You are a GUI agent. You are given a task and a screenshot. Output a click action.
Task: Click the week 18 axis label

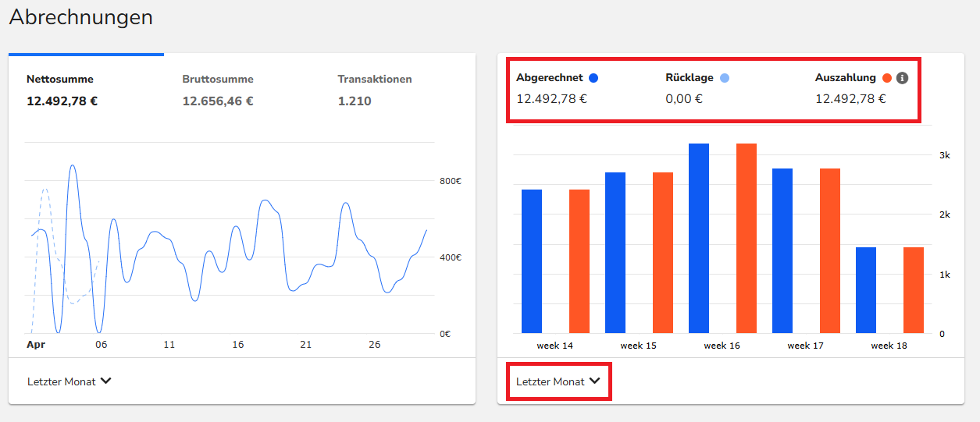point(889,346)
